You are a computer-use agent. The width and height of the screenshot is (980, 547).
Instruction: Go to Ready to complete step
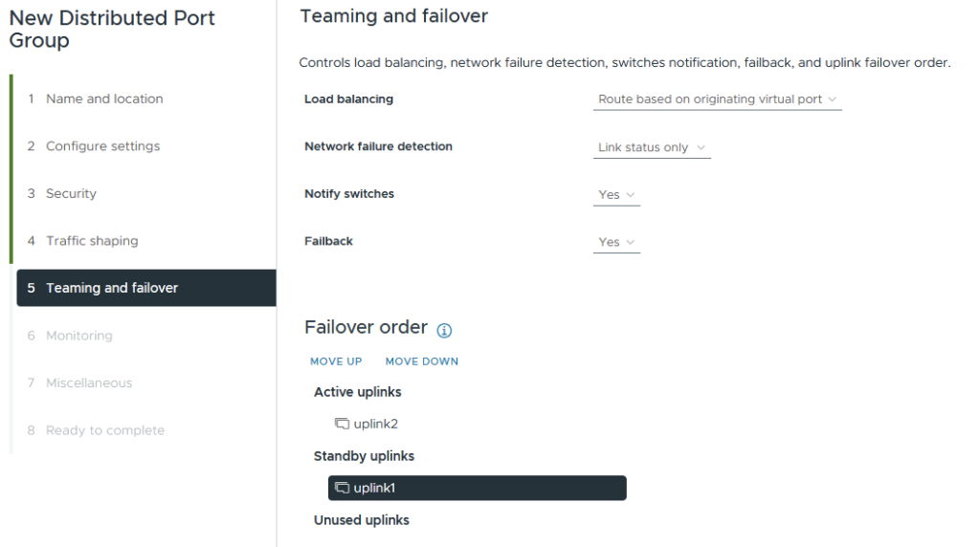click(105, 430)
